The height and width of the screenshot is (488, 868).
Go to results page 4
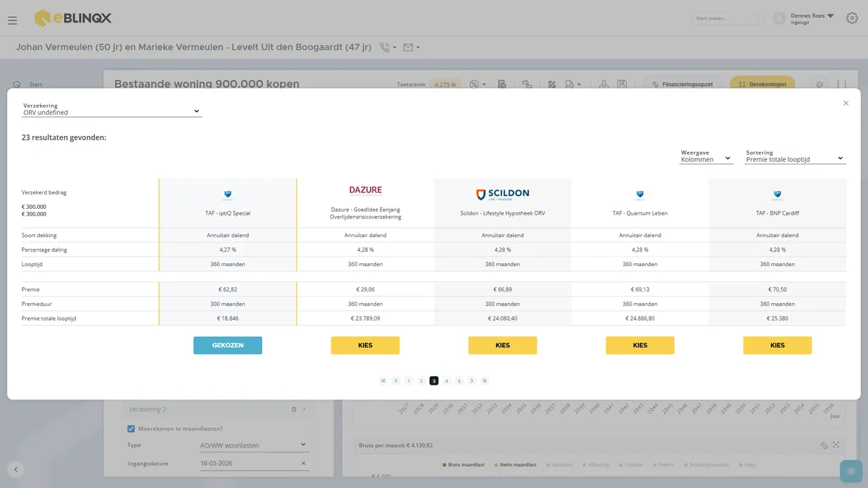447,381
